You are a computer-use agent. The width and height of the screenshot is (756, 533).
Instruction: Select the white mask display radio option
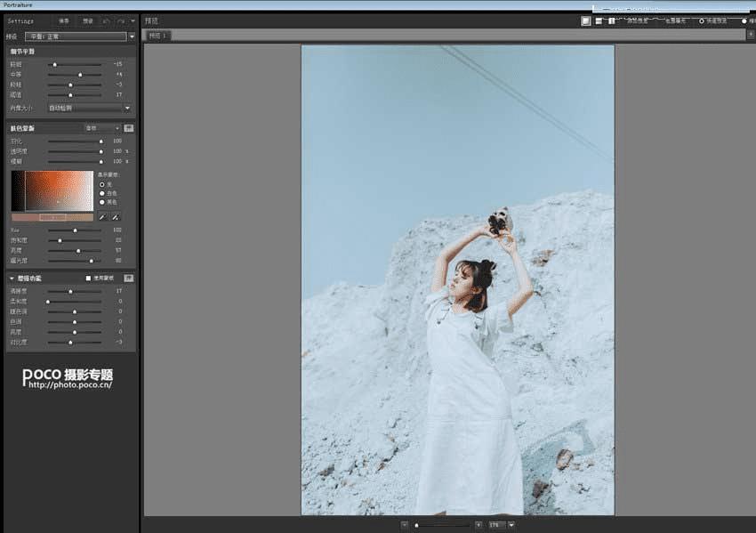click(102, 193)
